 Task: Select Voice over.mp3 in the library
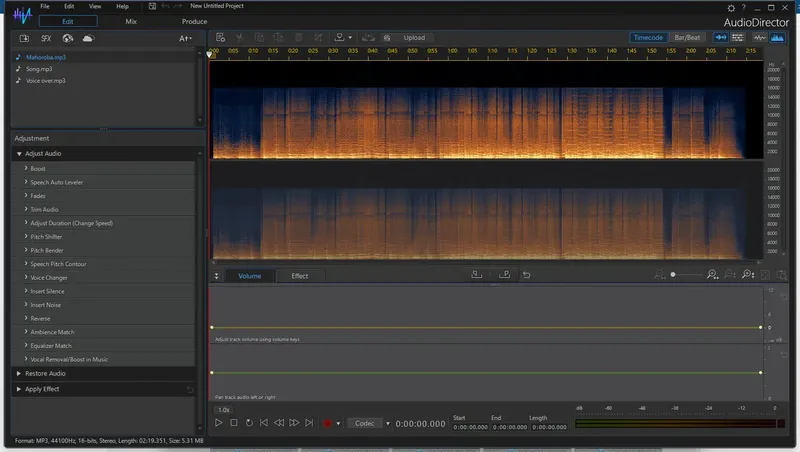click(x=45, y=80)
